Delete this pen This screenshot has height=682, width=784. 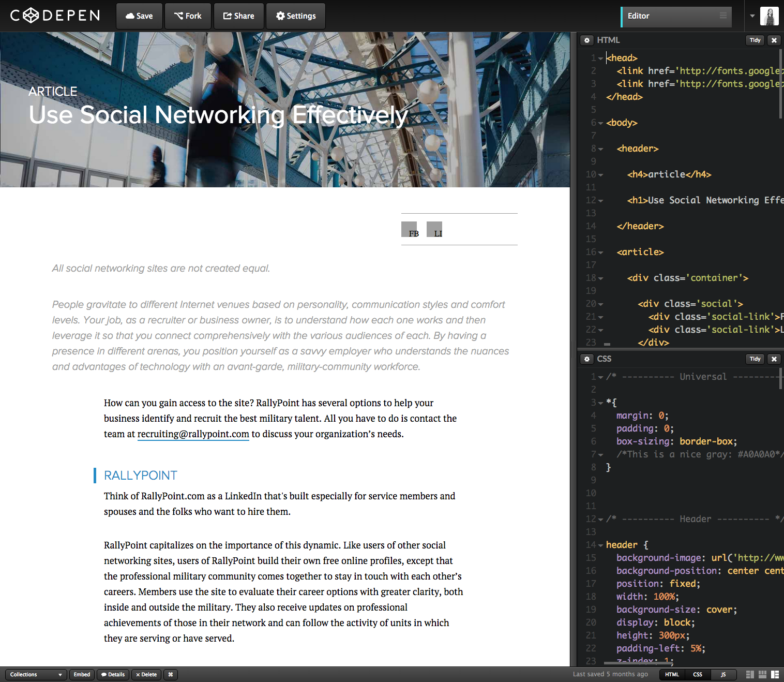tap(146, 674)
